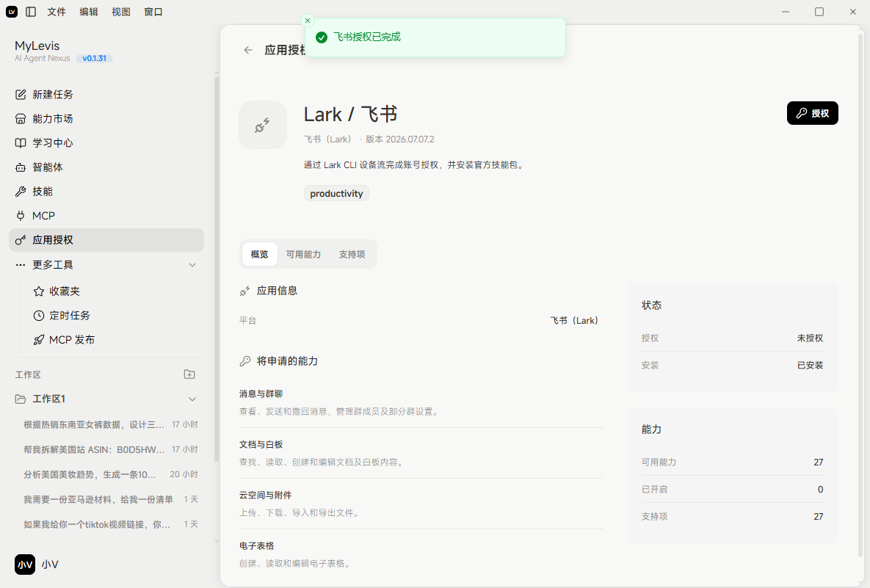Image resolution: width=870 pixels, height=588 pixels.
Task: Collapse the 工作区1 chevron
Action: 192,399
